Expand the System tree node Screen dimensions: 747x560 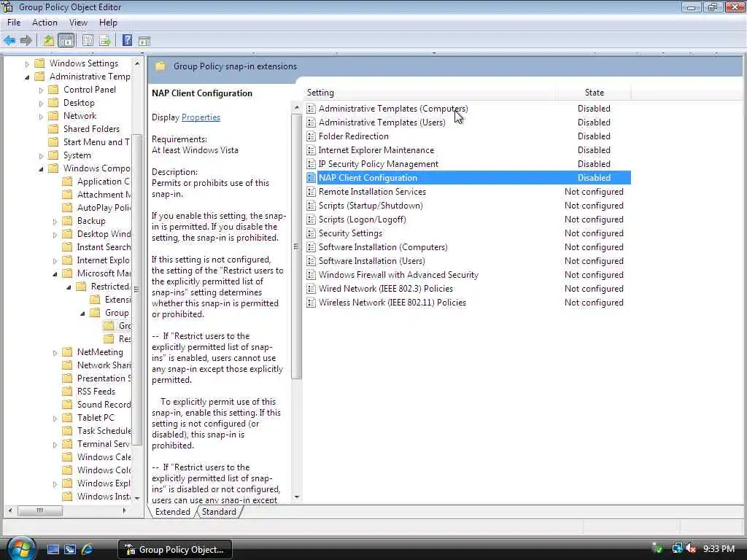pyautogui.click(x=41, y=156)
